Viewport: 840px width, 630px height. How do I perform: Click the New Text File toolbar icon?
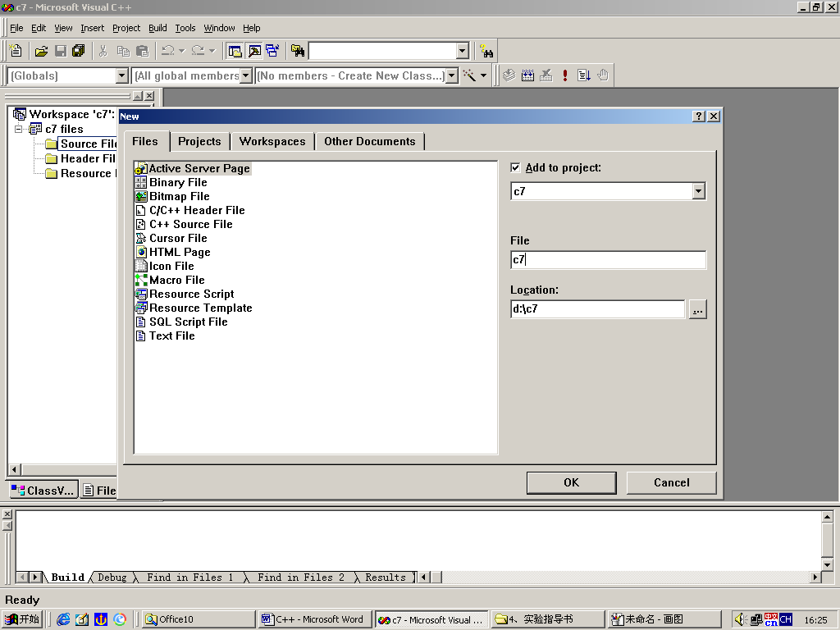pos(16,51)
